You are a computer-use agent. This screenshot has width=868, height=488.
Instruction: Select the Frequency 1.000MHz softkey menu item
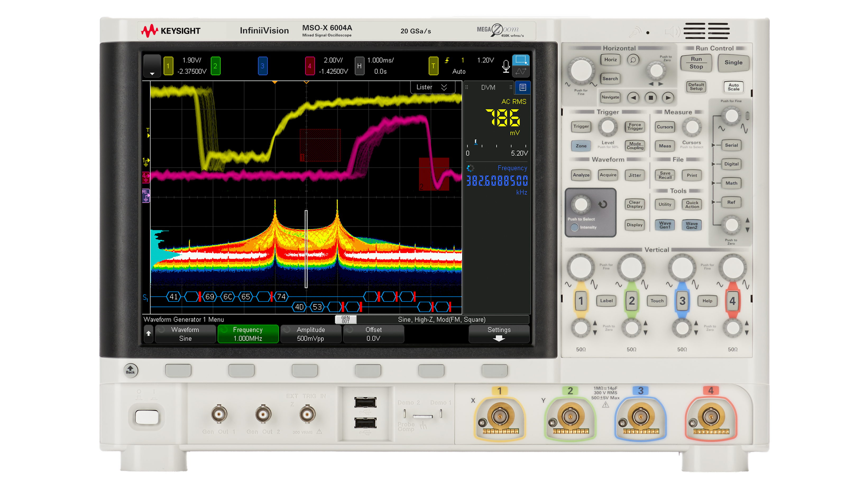(248, 334)
